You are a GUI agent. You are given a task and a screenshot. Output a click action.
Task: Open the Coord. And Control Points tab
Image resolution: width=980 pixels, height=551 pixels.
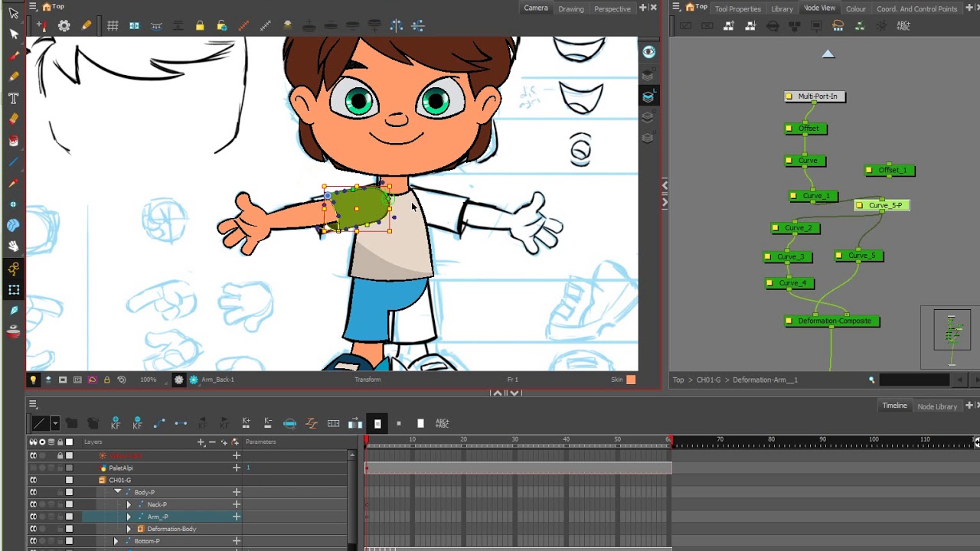pos(917,8)
